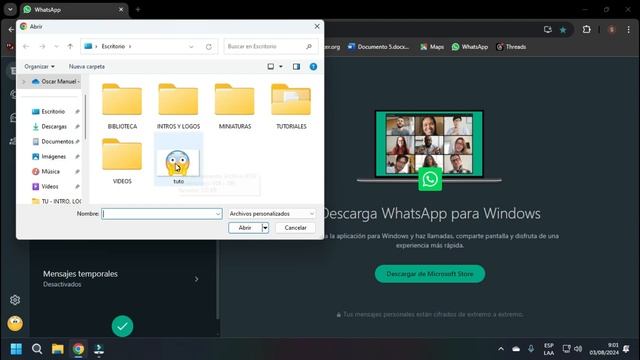Show hidden system tray icons
Viewport: 640px width, 360px height.
pyautogui.click(x=501, y=349)
